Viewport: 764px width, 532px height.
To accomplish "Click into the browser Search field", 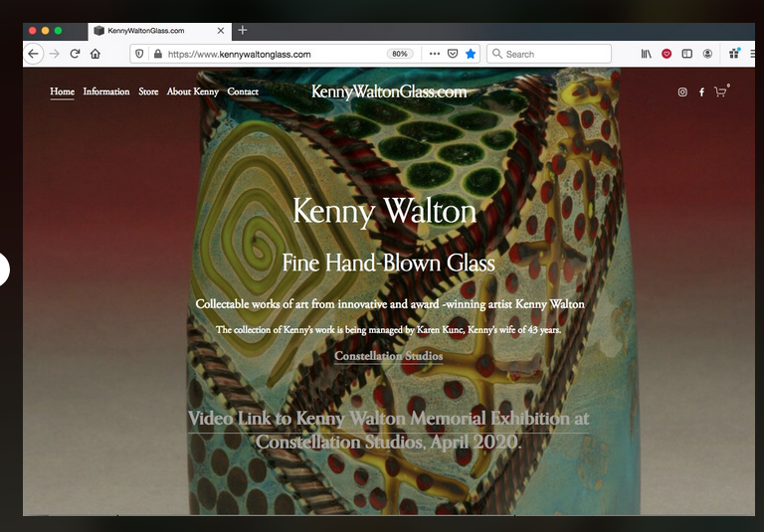I will tap(552, 54).
